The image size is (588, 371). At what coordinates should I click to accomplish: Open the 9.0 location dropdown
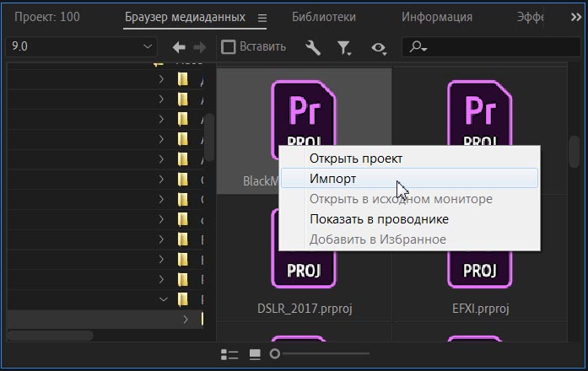tap(81, 47)
